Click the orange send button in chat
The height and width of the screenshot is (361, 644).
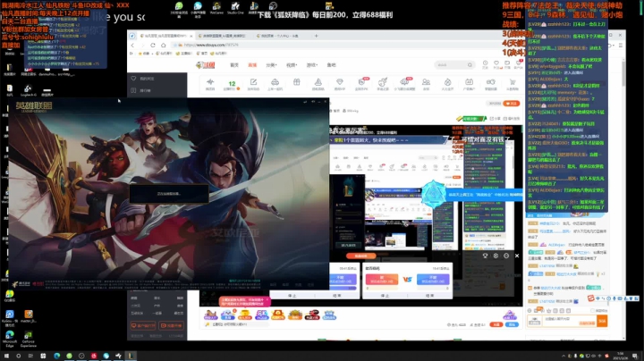point(602,321)
